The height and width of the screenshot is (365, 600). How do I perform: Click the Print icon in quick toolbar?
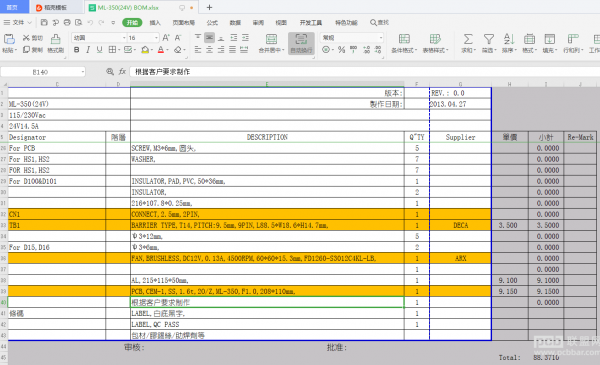tap(67, 23)
